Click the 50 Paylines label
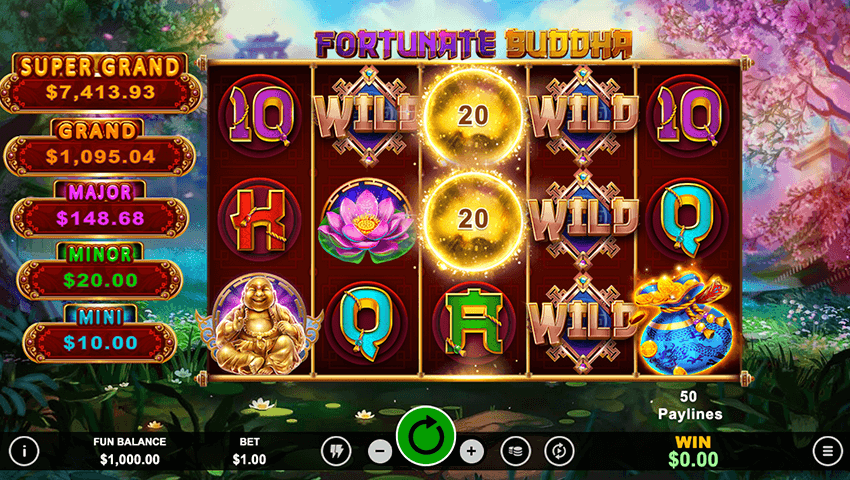The height and width of the screenshot is (480, 850). coord(690,405)
